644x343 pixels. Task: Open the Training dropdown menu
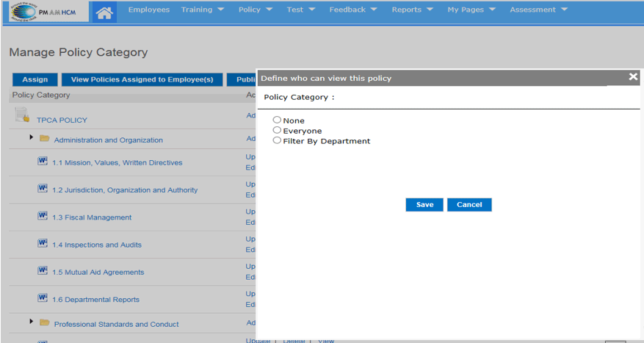coord(202,10)
